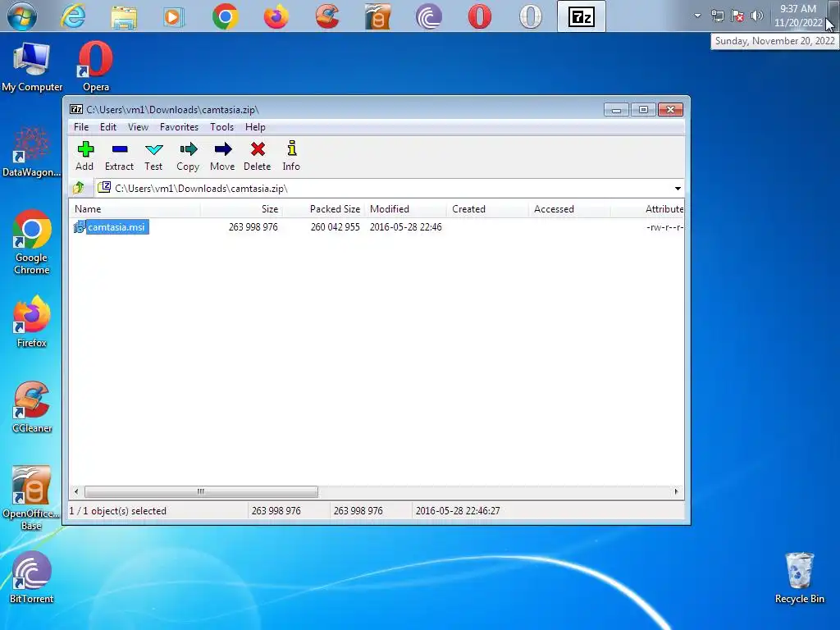This screenshot has width=840, height=630.
Task: Open the View menu
Action: (138, 127)
